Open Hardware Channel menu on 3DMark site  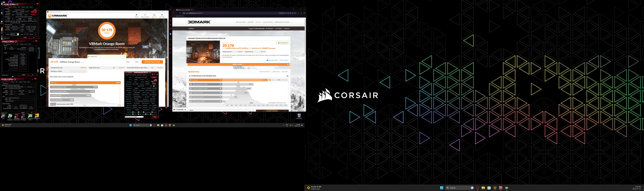tap(282, 22)
